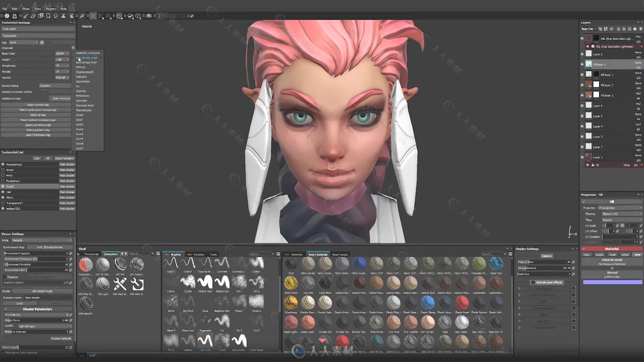This screenshot has height=362, width=644.
Task: Toggle visibility of Layer 1
Action: tap(583, 157)
